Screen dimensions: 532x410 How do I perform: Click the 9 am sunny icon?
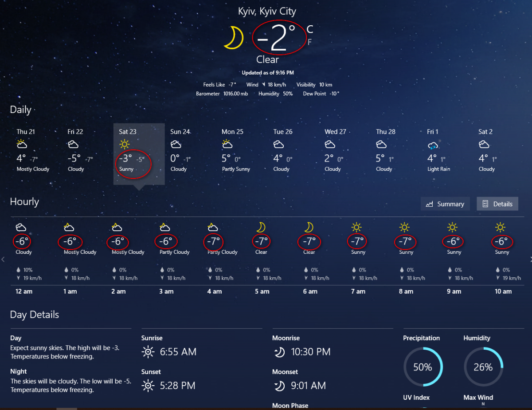pos(452,227)
